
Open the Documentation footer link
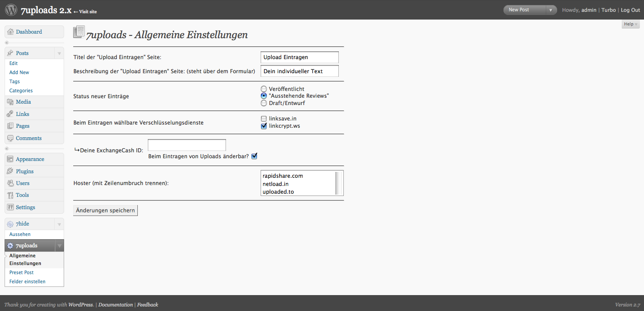click(x=116, y=305)
